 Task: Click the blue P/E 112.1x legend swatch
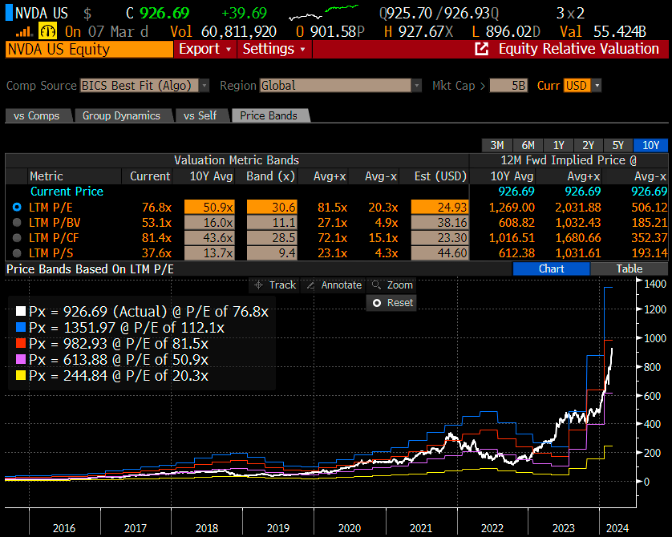21,328
